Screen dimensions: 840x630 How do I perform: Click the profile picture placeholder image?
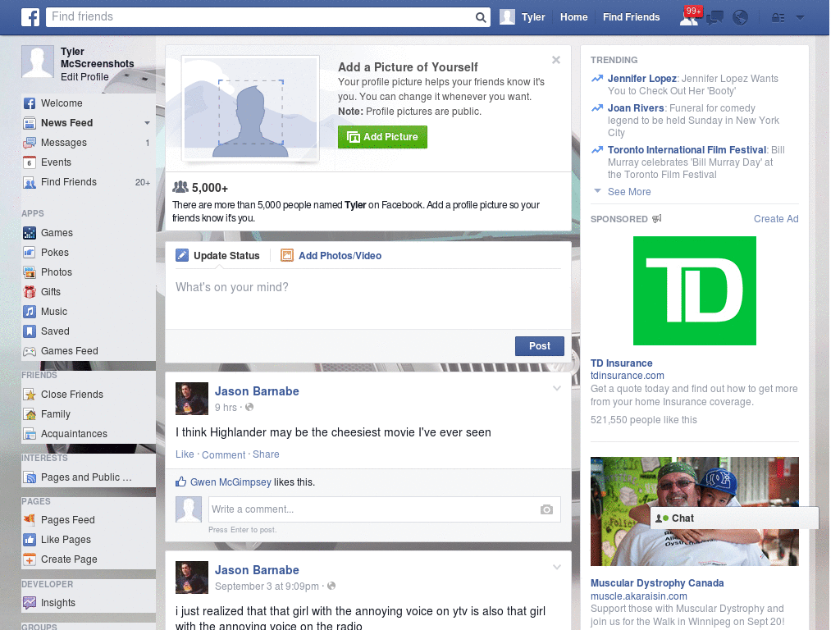(251, 109)
